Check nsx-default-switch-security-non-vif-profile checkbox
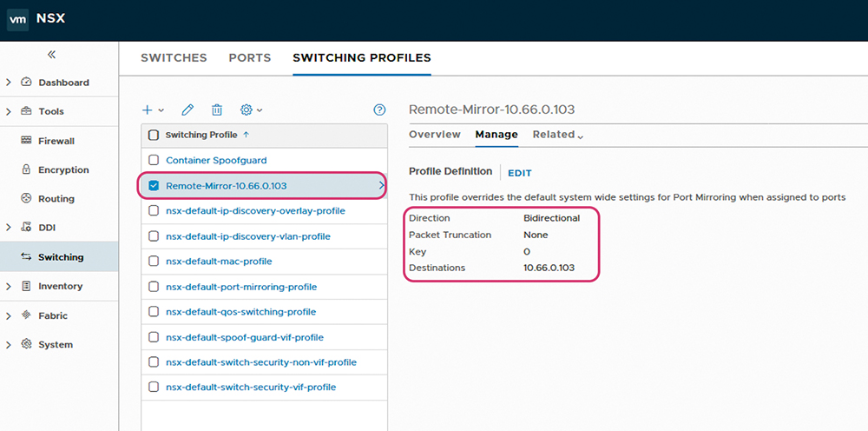 click(x=154, y=361)
